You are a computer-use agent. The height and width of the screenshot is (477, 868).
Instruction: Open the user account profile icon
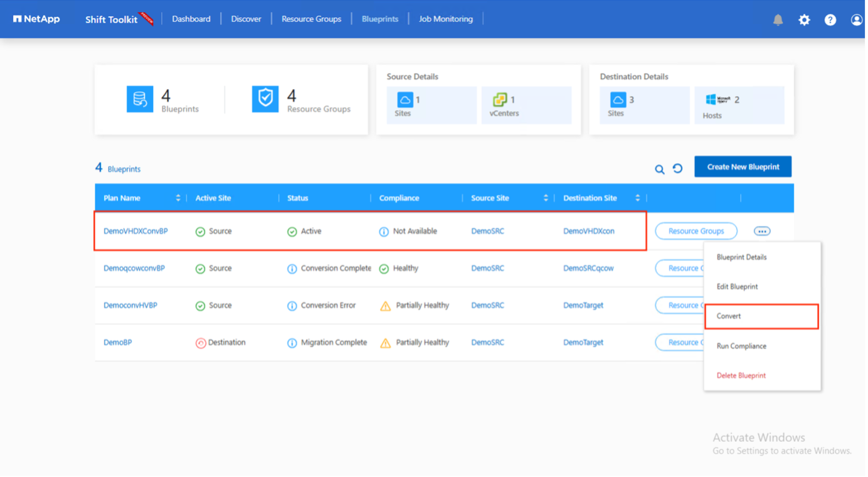[x=856, y=20]
